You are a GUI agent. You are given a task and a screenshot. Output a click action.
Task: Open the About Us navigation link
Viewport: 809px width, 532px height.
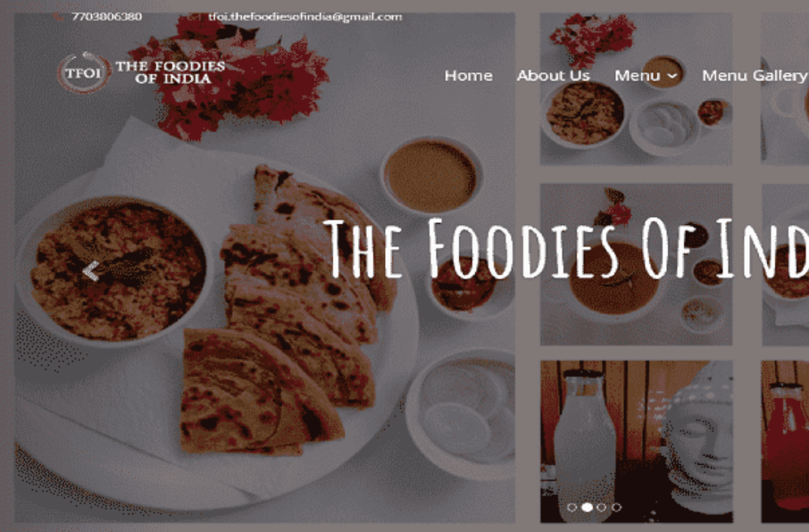pos(553,75)
